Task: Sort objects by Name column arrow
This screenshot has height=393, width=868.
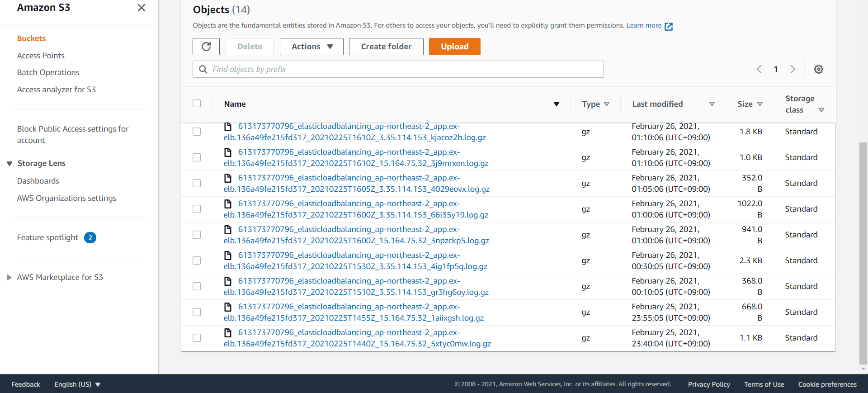Action: coord(557,104)
